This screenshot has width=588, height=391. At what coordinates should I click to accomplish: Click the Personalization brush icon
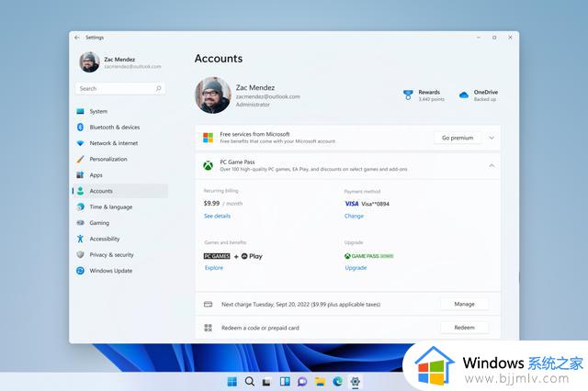click(x=80, y=159)
